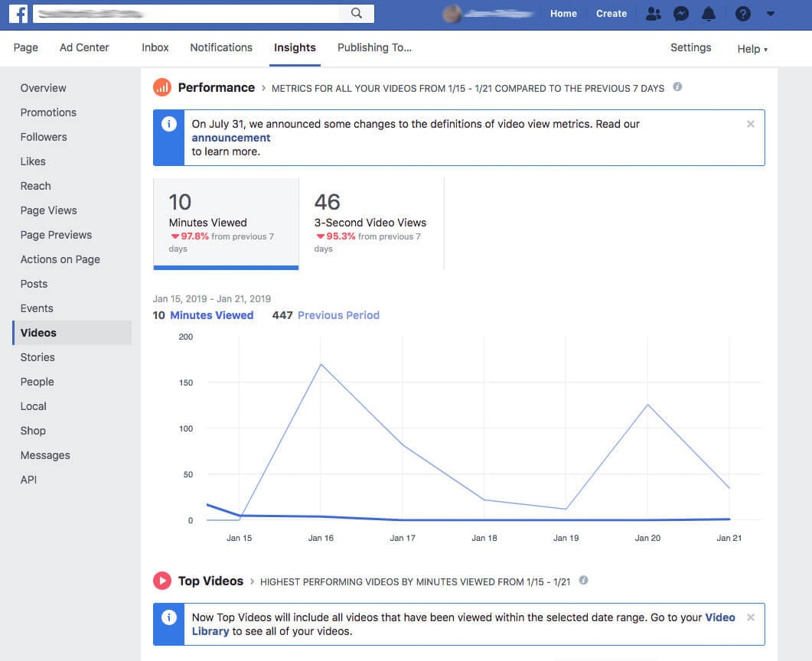
Task: Open API in sidebar
Action: click(x=28, y=480)
